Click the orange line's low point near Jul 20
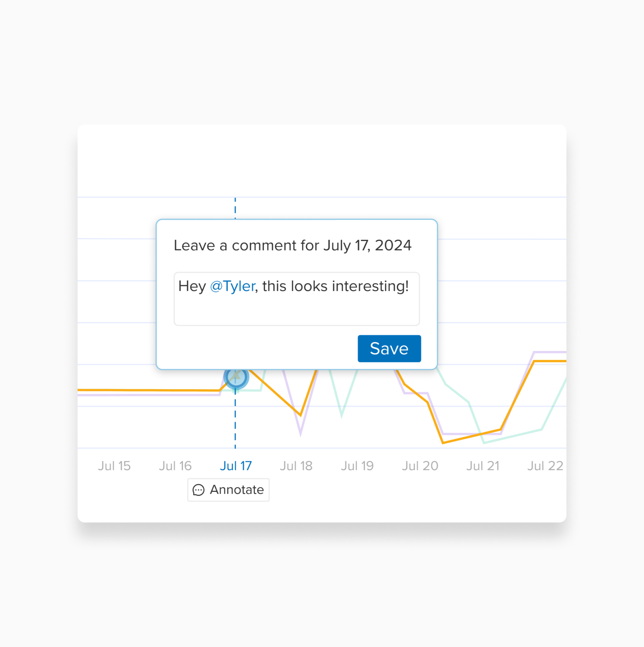 tap(443, 442)
